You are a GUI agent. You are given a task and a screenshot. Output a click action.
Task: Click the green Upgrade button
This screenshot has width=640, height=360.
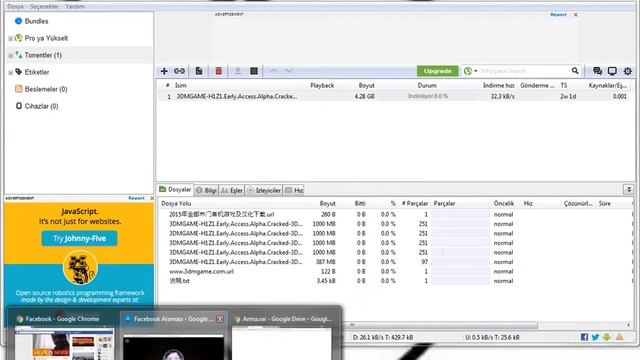coord(438,71)
